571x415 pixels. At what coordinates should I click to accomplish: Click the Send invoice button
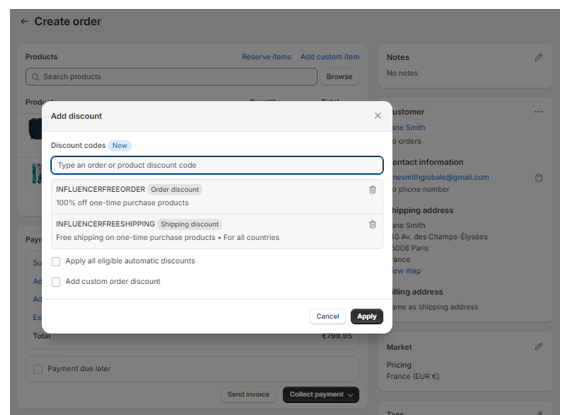pyautogui.click(x=248, y=395)
